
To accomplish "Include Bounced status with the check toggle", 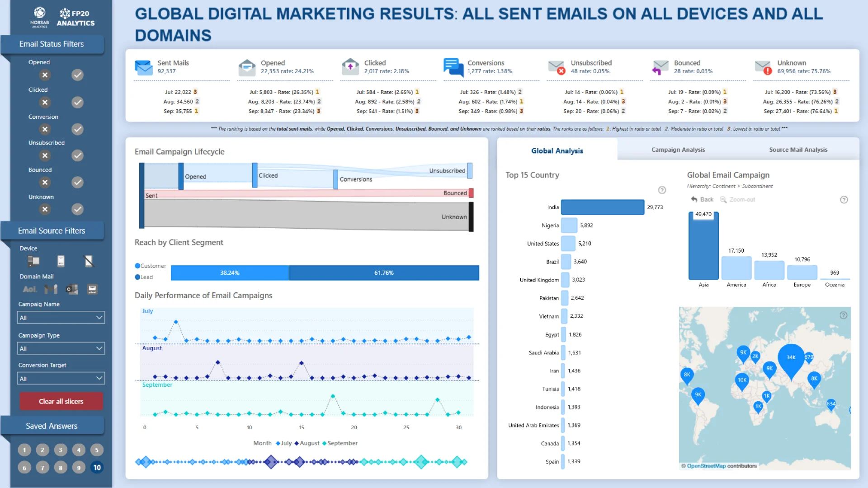I will tap(77, 183).
